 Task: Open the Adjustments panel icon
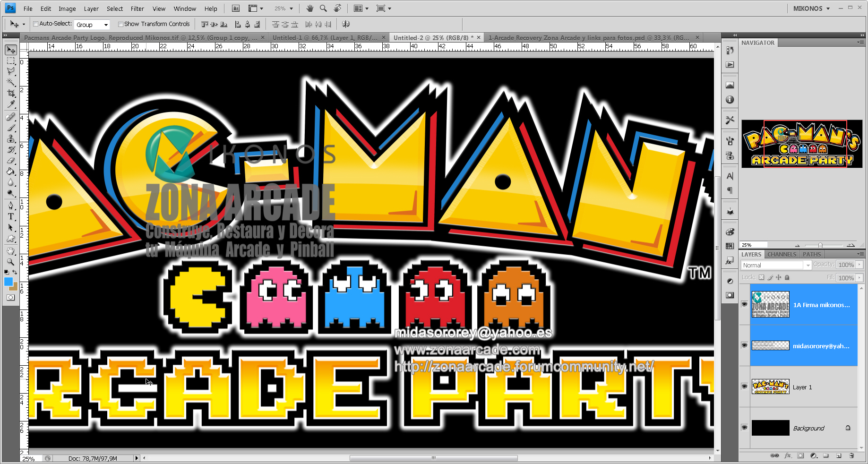(730, 281)
